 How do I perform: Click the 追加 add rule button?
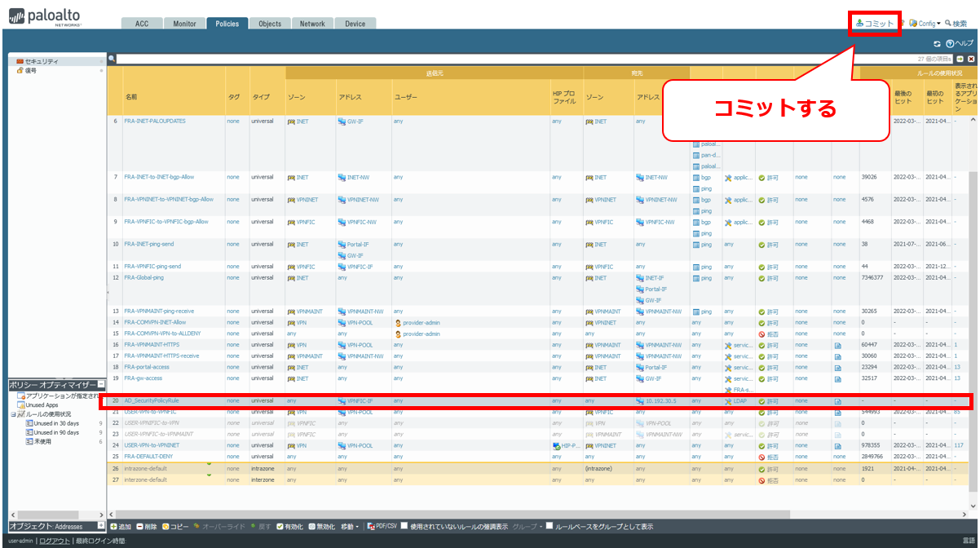(x=120, y=527)
